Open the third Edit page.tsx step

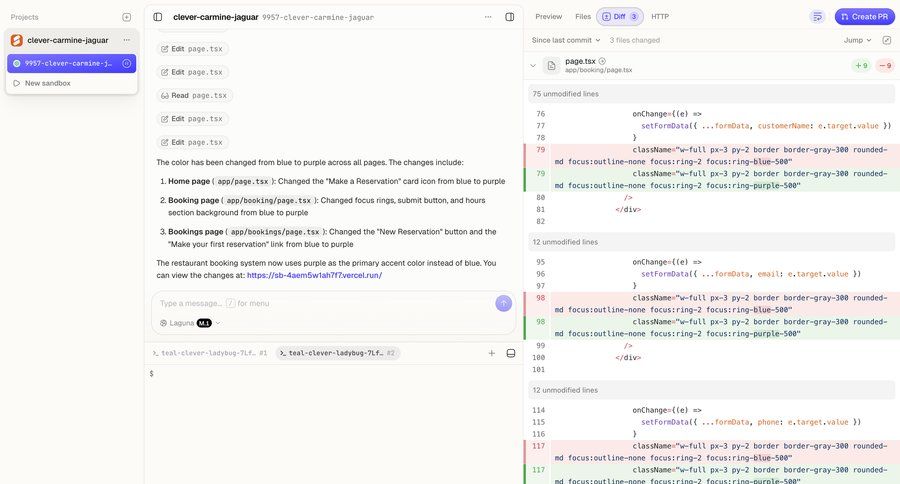click(192, 119)
